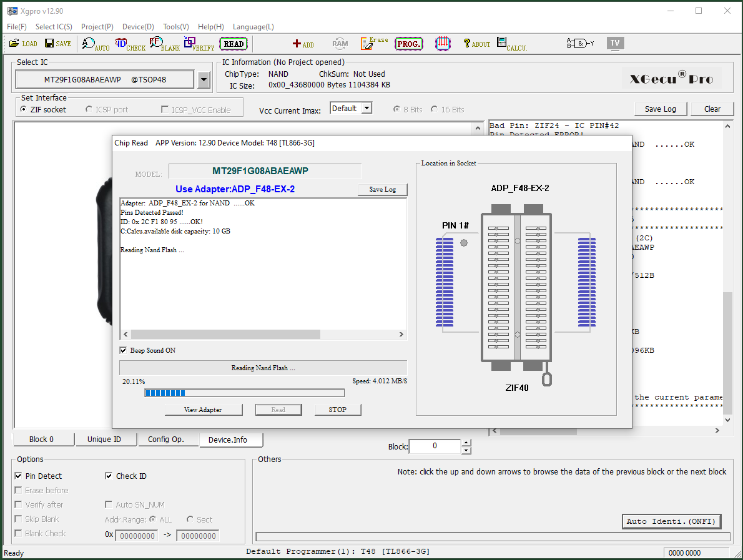Toggle the Skip Blank checkbox
This screenshot has height=560, width=743.
pos(18,519)
